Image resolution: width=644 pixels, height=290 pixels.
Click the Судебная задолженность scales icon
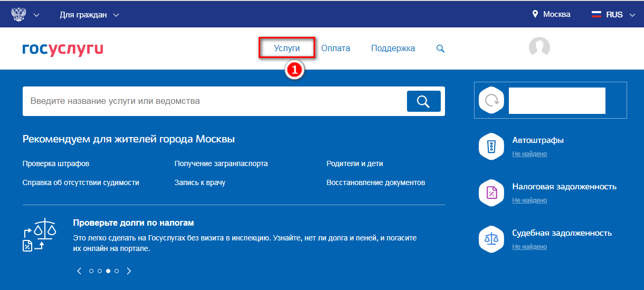[x=491, y=239]
